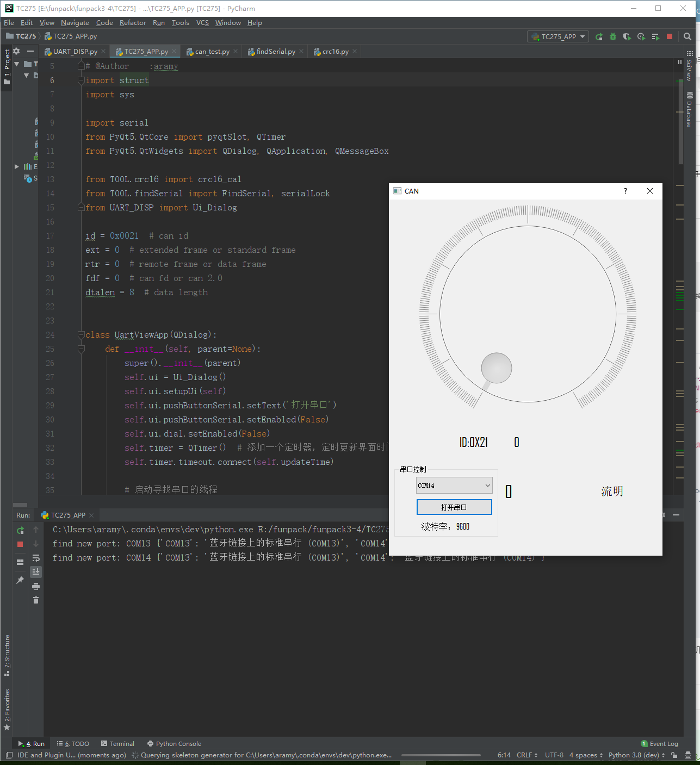Viewport: 700px width, 765px height.
Task: Open the Refactor menu
Action: point(133,23)
